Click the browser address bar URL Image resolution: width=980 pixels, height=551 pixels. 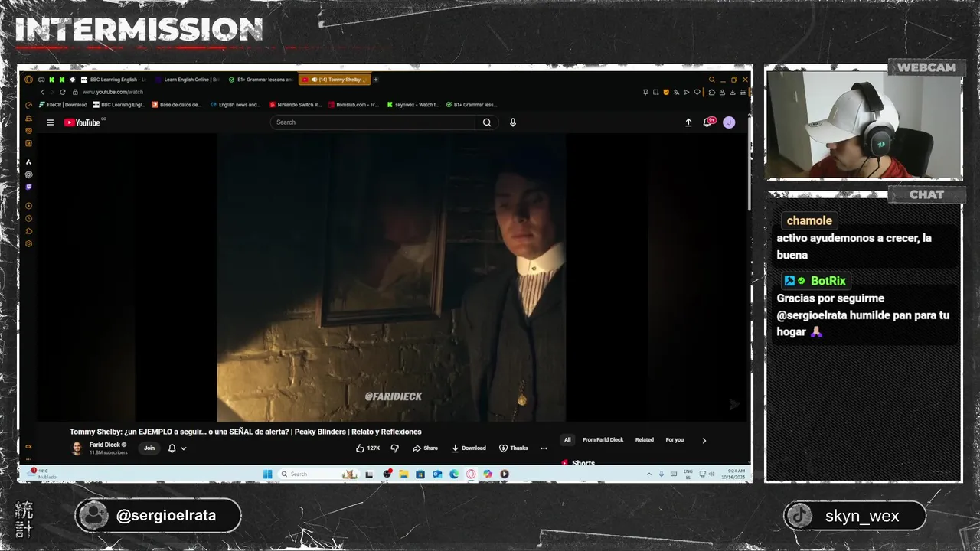coord(113,92)
